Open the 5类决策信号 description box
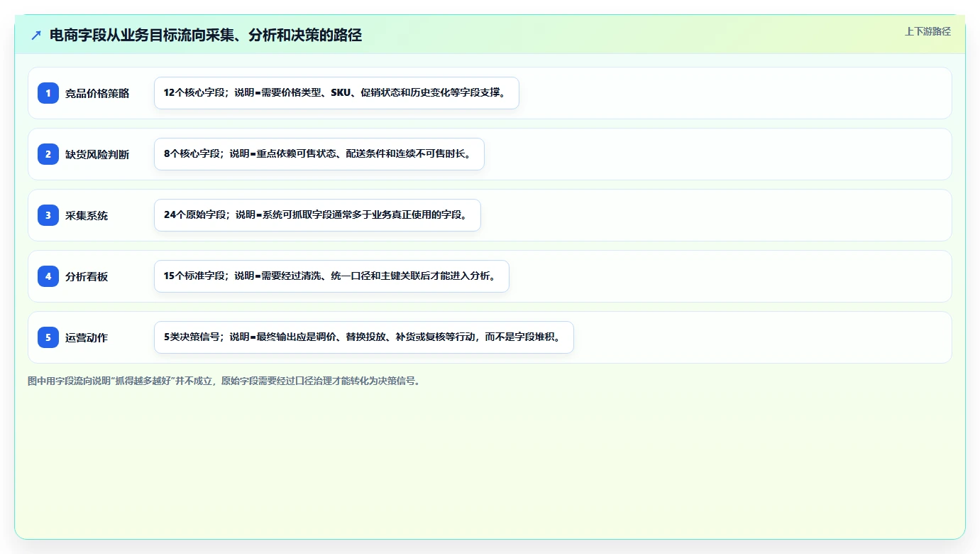 click(363, 337)
